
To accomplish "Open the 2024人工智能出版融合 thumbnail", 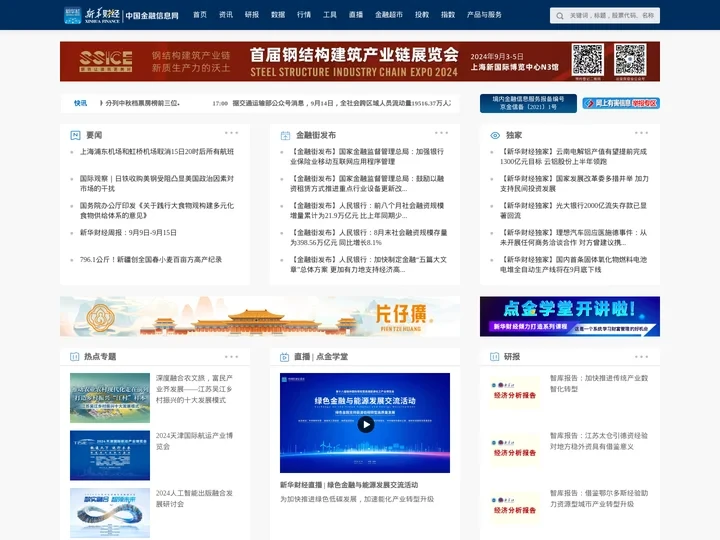I will click(110, 513).
